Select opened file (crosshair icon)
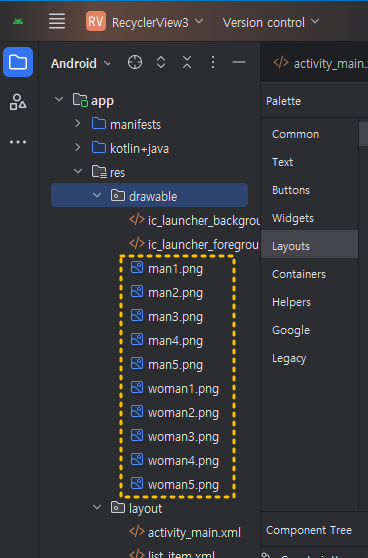Image resolution: width=368 pixels, height=558 pixels. (135, 62)
